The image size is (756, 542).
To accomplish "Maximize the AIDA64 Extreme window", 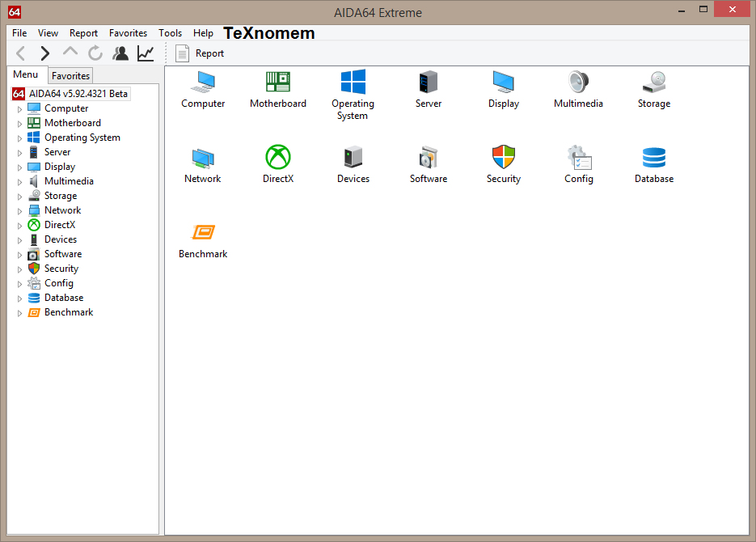I will [703, 9].
